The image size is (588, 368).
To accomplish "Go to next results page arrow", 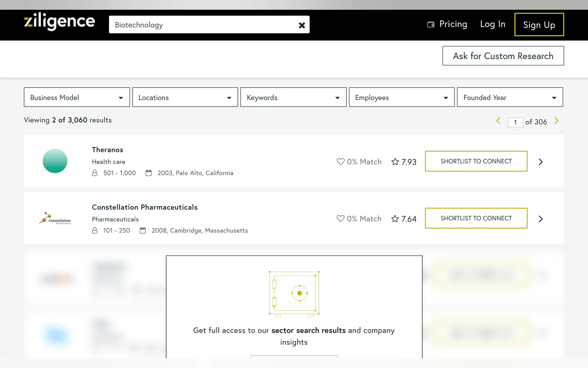I will click(556, 121).
